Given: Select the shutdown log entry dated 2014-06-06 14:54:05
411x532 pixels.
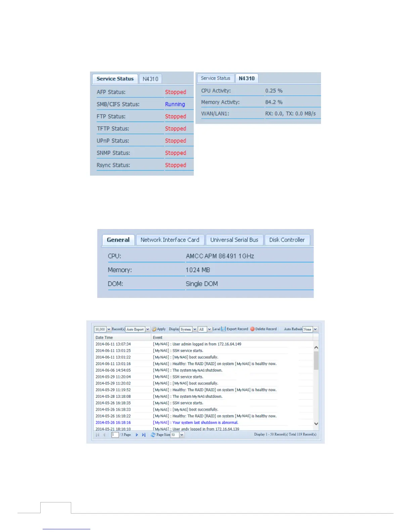Looking at the screenshot, I should pos(203,370).
